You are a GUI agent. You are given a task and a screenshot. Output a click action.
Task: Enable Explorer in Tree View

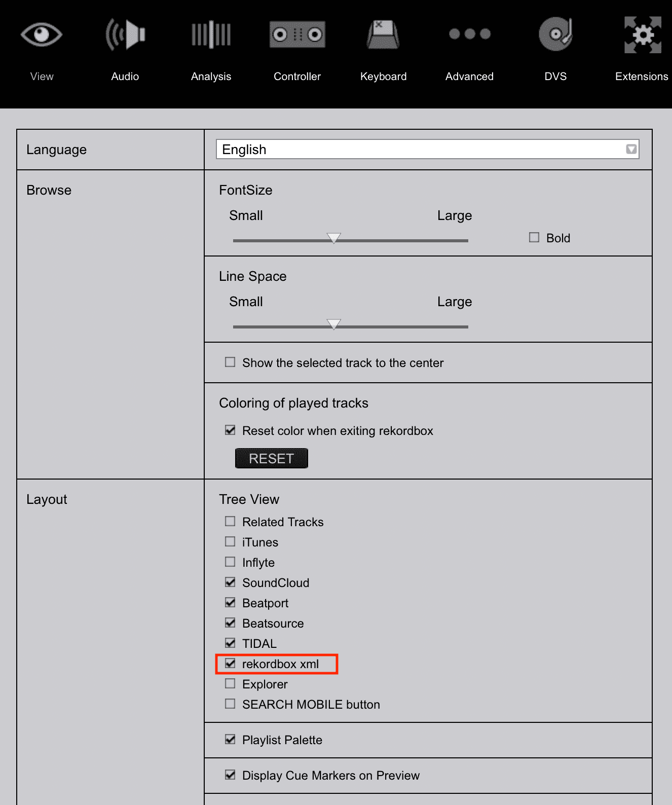tap(230, 683)
